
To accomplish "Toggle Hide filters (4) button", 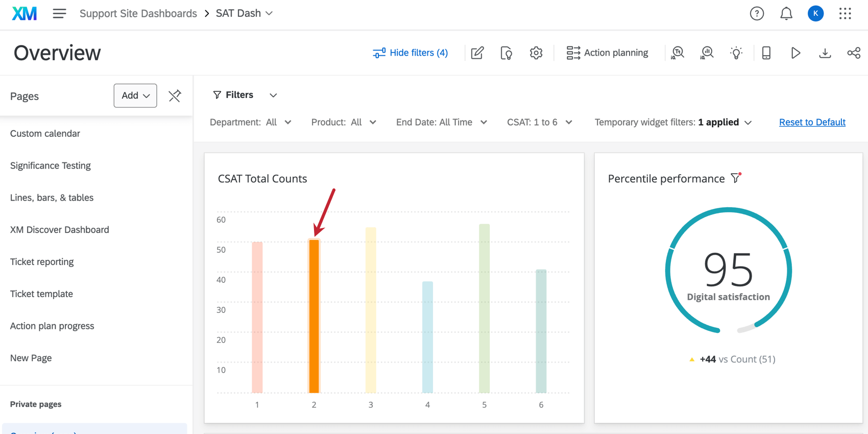I will tap(411, 53).
